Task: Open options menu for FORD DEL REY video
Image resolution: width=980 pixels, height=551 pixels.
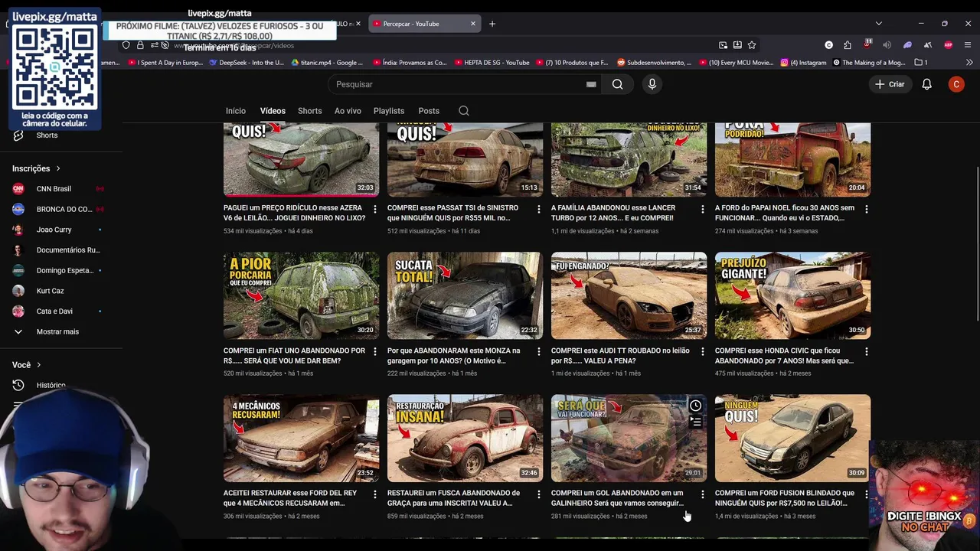Action: [374, 494]
